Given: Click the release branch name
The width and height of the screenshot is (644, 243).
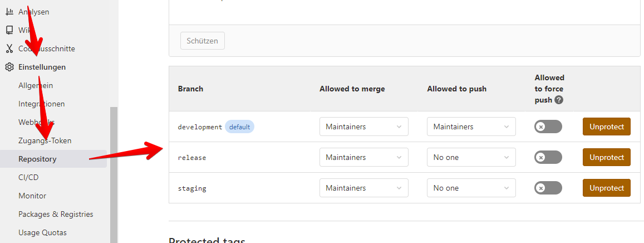Looking at the screenshot, I should pos(192,158).
